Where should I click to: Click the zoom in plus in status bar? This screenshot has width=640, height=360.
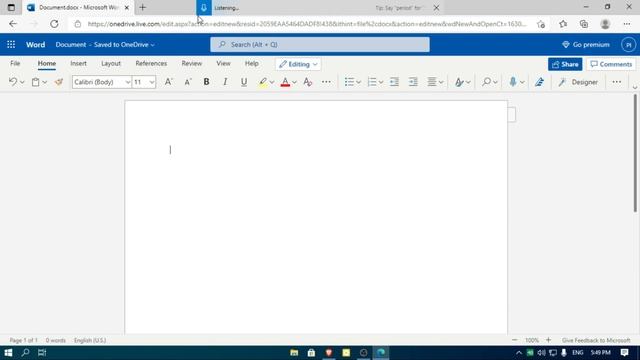549,340
